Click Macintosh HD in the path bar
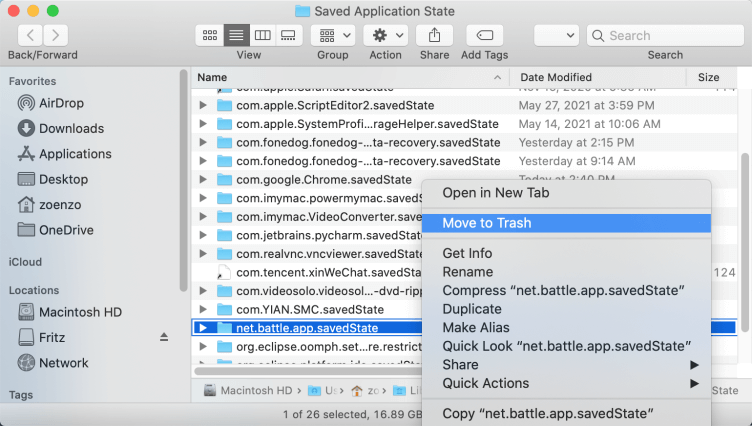Screen dimensions: 752x426 pyautogui.click(x=257, y=390)
